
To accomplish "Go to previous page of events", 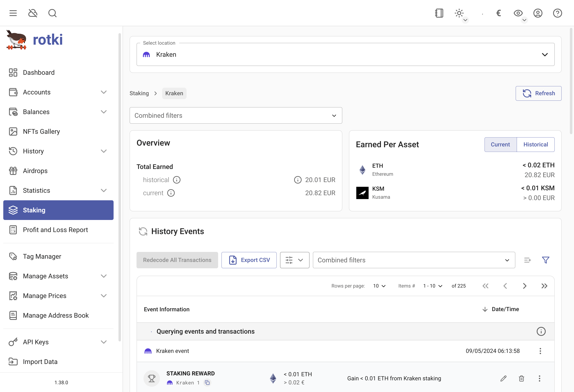I will point(505,286).
